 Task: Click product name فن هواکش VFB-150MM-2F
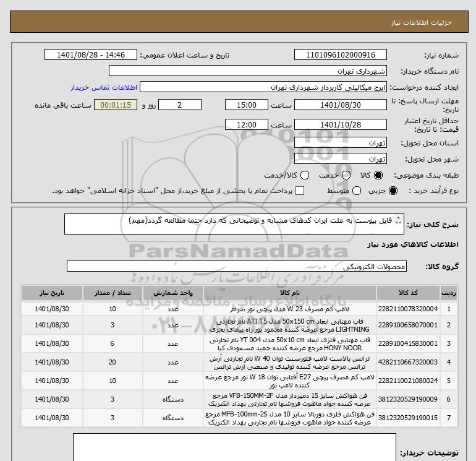290,399
